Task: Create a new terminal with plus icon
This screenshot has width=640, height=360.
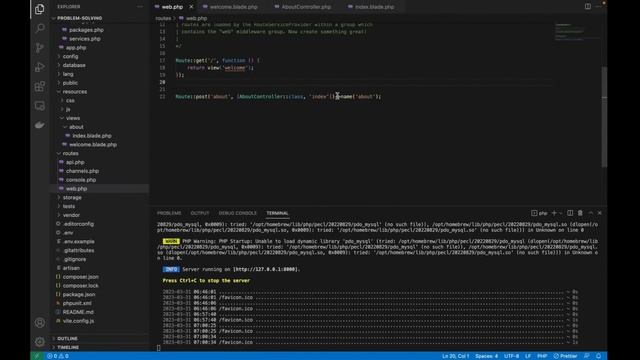Action: pyautogui.click(x=554, y=213)
